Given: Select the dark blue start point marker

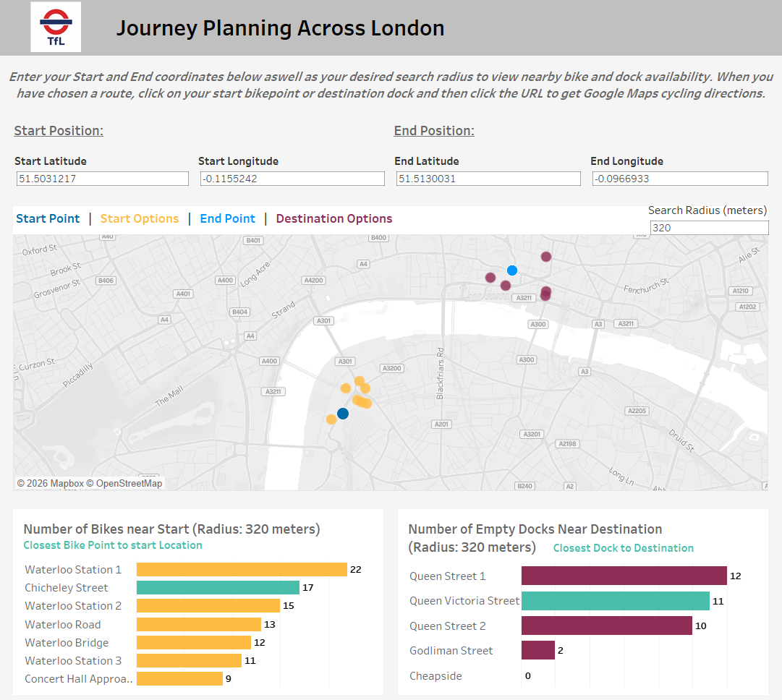Looking at the screenshot, I should (343, 414).
